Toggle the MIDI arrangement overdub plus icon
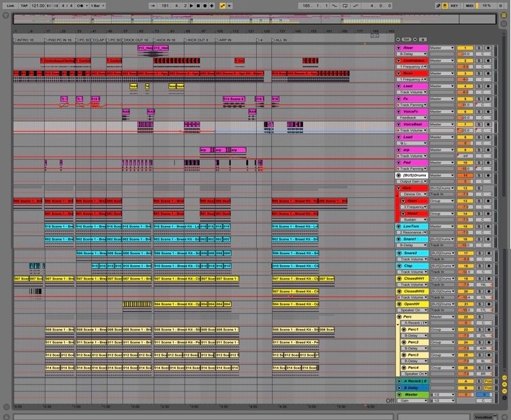The height and width of the screenshot is (420, 511). [212, 5]
